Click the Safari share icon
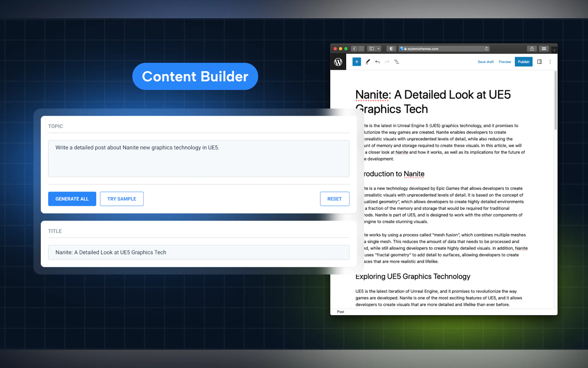The height and width of the screenshot is (368, 588). tap(532, 49)
